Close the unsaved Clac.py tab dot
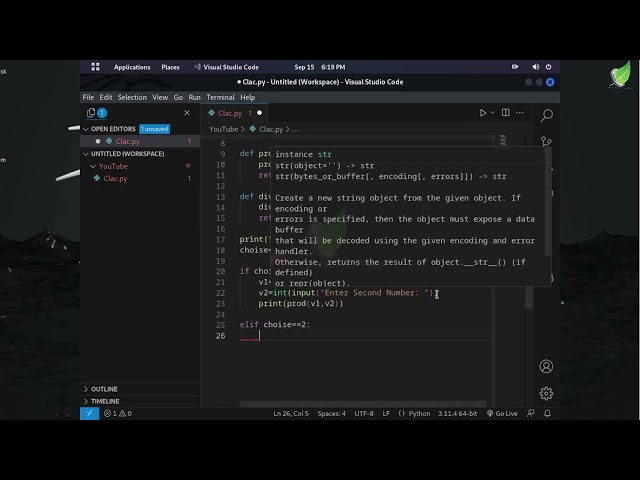Image resolution: width=640 pixels, height=480 pixels. pos(259,113)
